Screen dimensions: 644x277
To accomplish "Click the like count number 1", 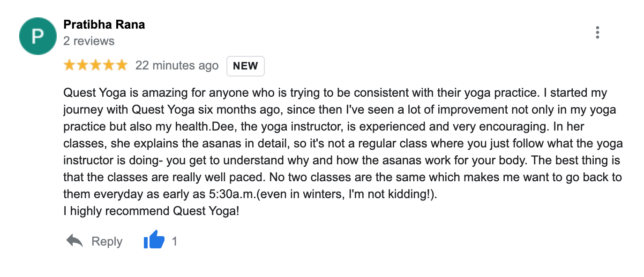I will [x=174, y=241].
